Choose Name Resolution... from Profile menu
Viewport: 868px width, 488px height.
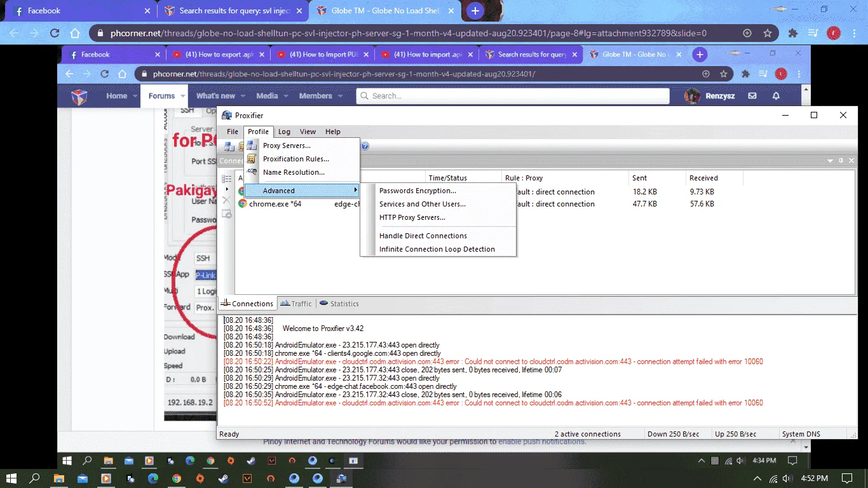(294, 172)
